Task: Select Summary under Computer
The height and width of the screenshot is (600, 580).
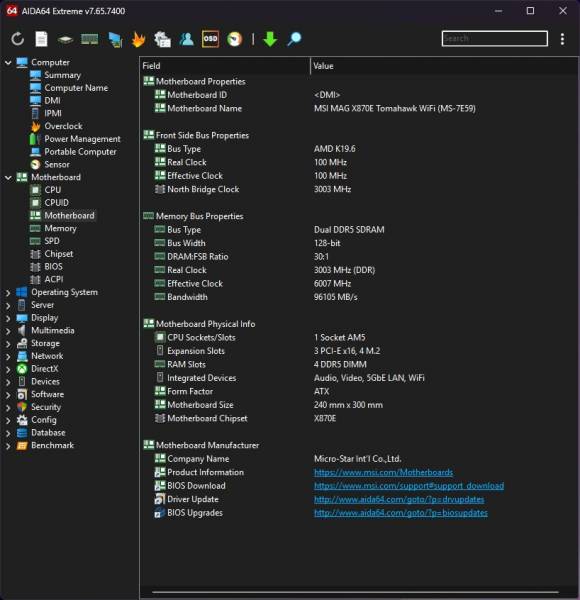Action: [62, 75]
